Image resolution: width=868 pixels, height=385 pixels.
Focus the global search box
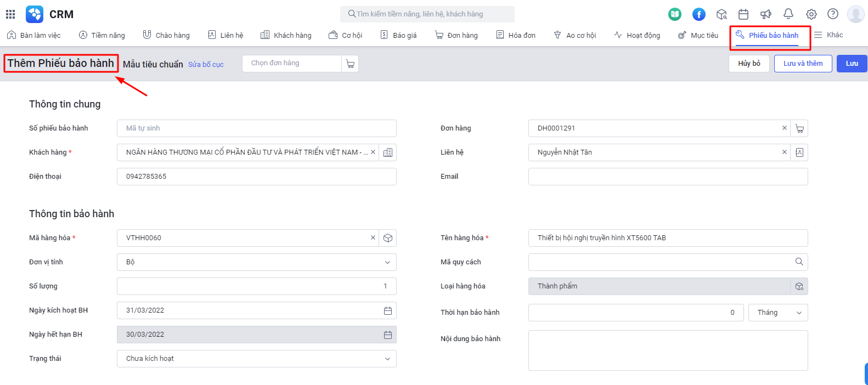click(x=427, y=14)
